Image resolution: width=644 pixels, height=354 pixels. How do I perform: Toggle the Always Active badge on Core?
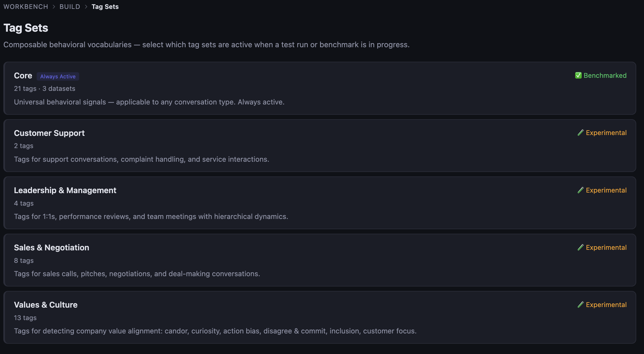click(x=58, y=76)
